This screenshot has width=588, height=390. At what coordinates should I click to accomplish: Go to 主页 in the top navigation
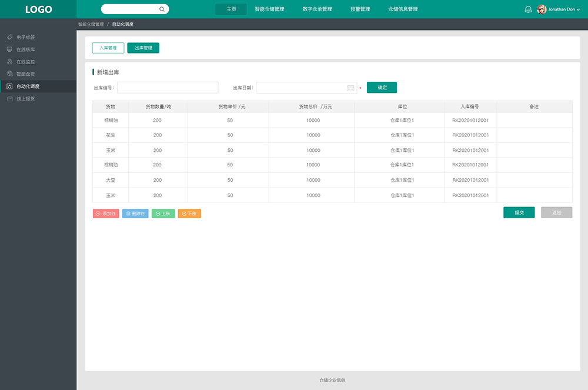[231, 9]
